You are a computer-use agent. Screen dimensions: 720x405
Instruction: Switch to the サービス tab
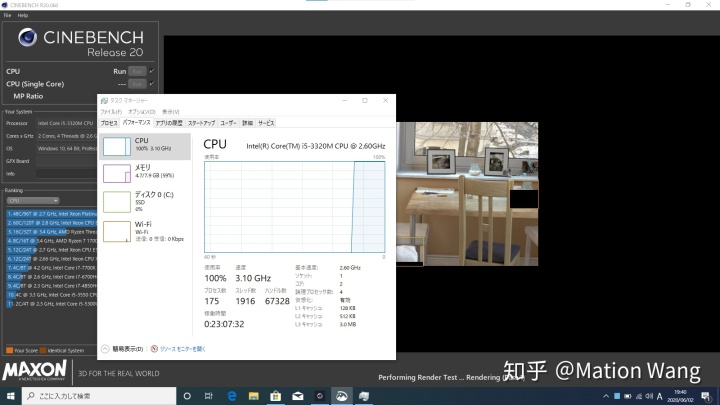click(266, 123)
